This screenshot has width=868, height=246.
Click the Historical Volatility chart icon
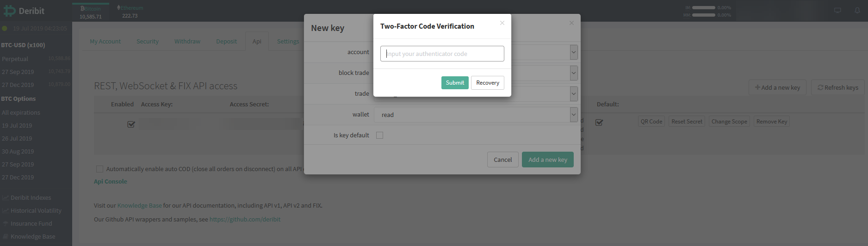coord(6,210)
